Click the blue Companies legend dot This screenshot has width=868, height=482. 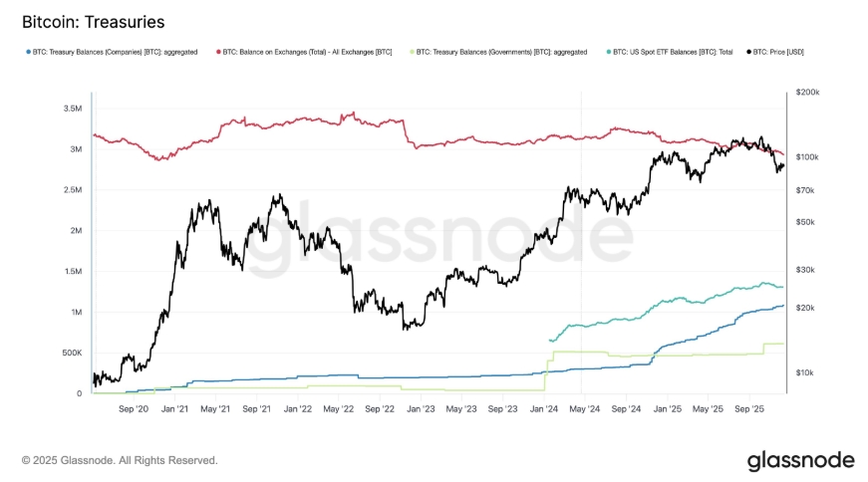tap(28, 52)
